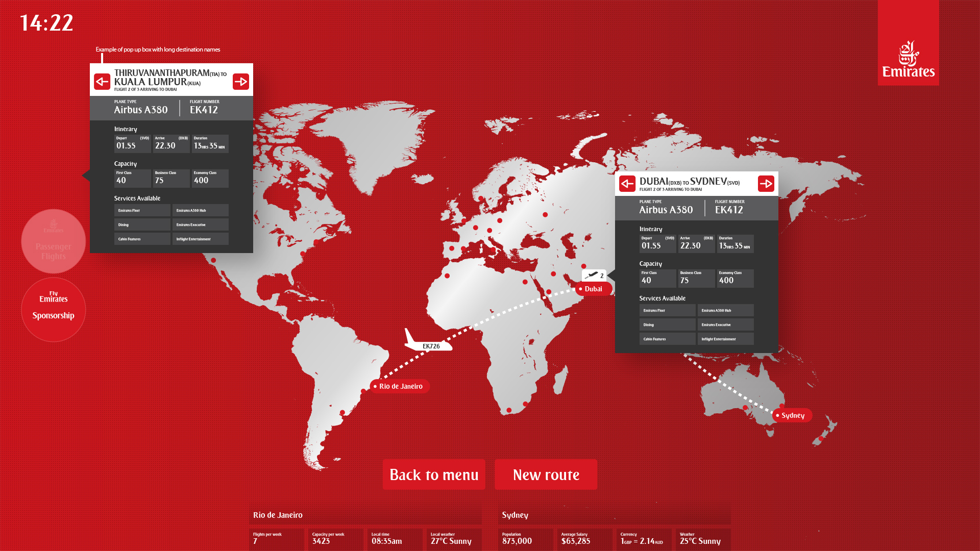980x551 pixels.
Task: Open Dining service in left popup
Action: 142,224
